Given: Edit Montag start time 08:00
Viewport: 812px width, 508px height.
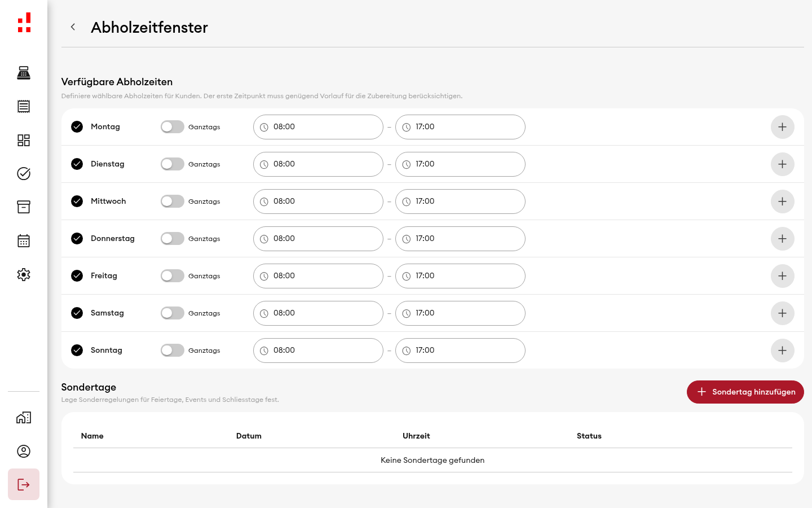Looking at the screenshot, I should pos(318,127).
